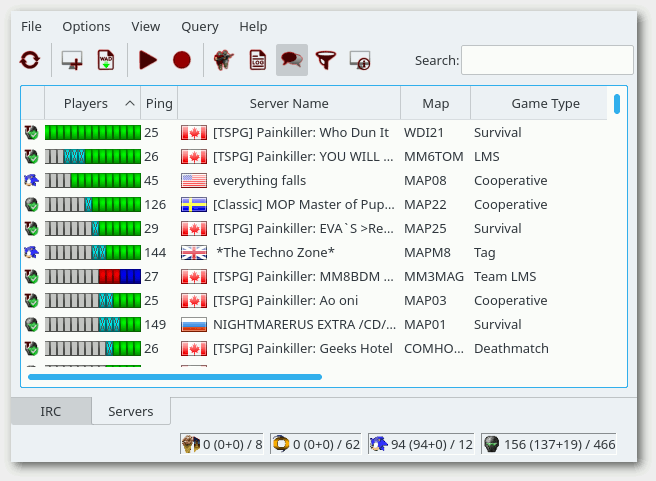Click the monitor with magnifier-plus icon
This screenshot has width=656, height=481.
click(x=360, y=60)
